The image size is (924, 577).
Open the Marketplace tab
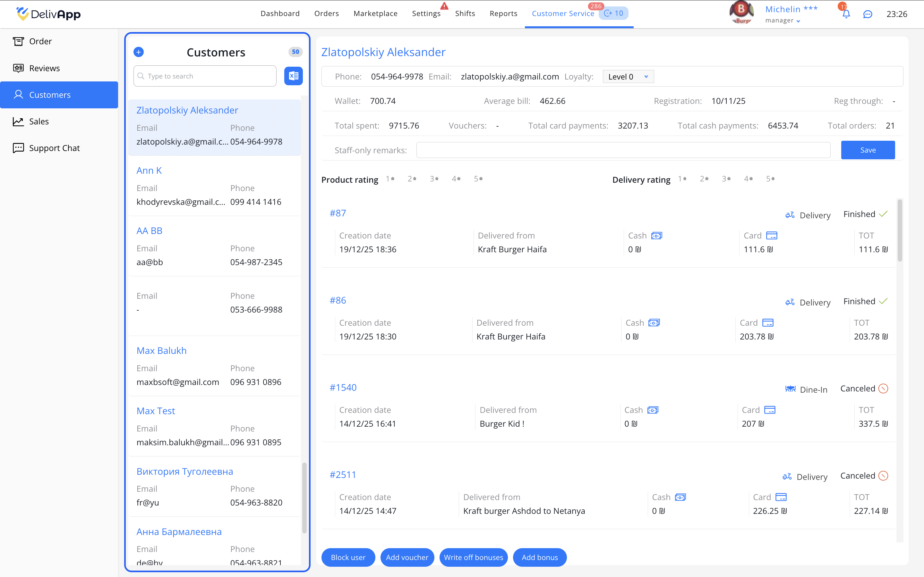click(x=375, y=14)
